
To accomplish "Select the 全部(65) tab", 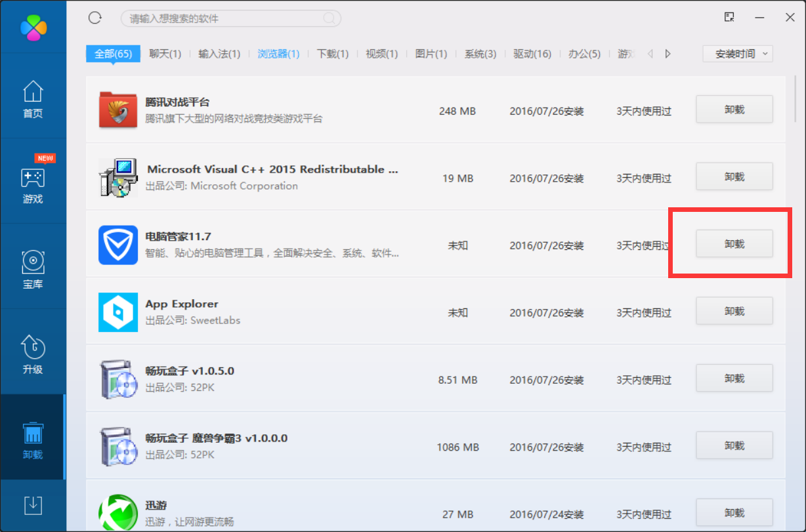I will pyautogui.click(x=114, y=54).
